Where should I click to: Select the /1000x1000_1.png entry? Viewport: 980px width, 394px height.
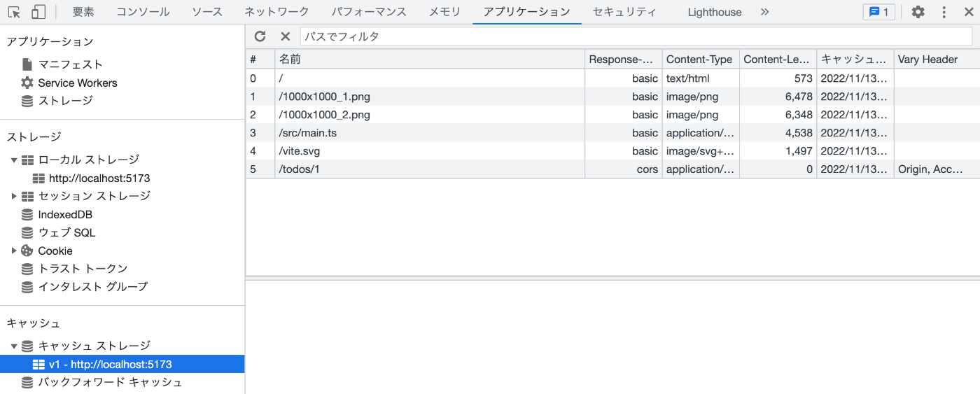[613, 97]
